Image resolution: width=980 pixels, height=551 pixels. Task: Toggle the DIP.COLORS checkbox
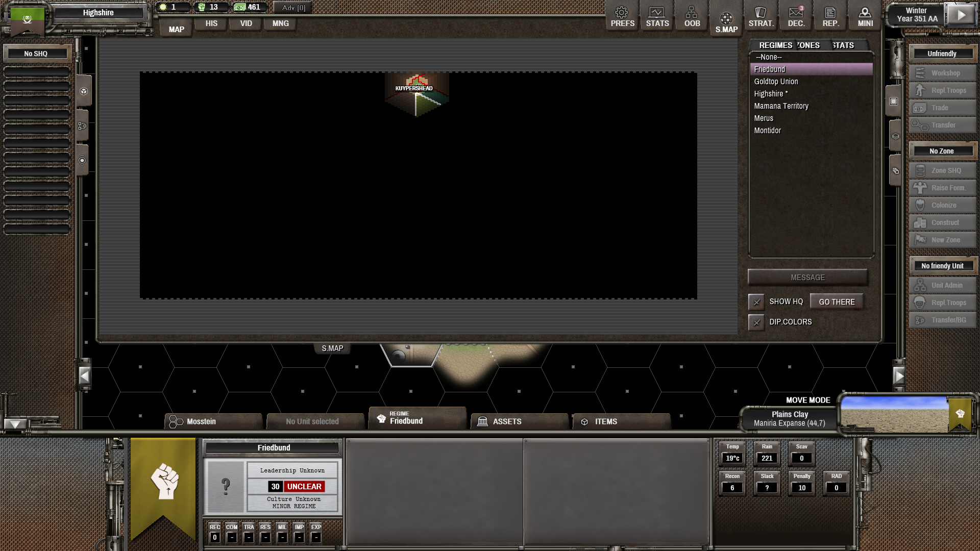tap(756, 322)
